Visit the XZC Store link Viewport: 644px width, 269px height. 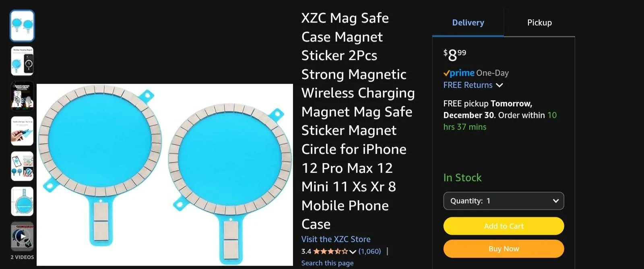pyautogui.click(x=335, y=239)
